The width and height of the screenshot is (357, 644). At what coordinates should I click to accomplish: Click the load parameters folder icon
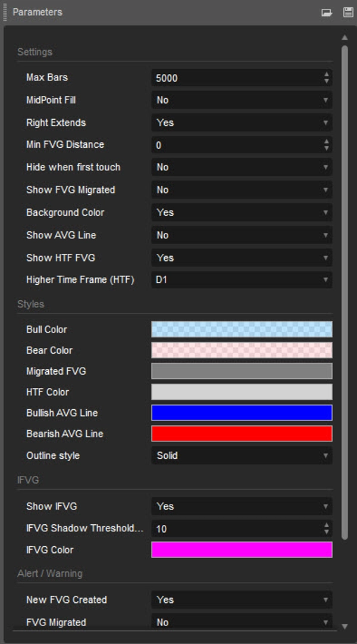(327, 12)
